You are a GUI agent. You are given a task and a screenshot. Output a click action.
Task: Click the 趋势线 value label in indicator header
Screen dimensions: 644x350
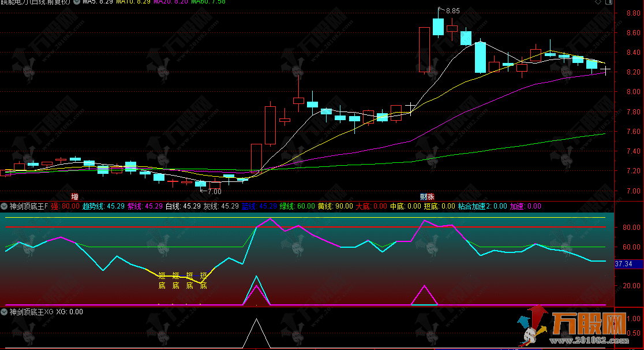[103, 206]
